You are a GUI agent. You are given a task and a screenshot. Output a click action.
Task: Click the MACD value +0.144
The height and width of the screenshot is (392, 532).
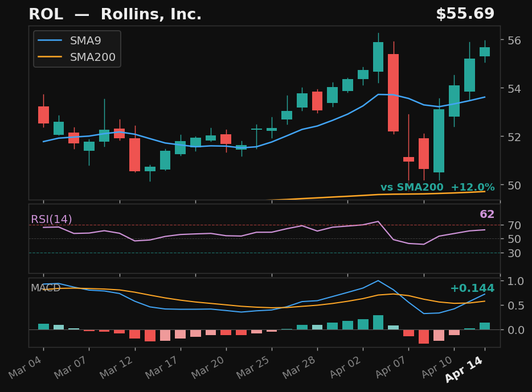[x=472, y=288]
